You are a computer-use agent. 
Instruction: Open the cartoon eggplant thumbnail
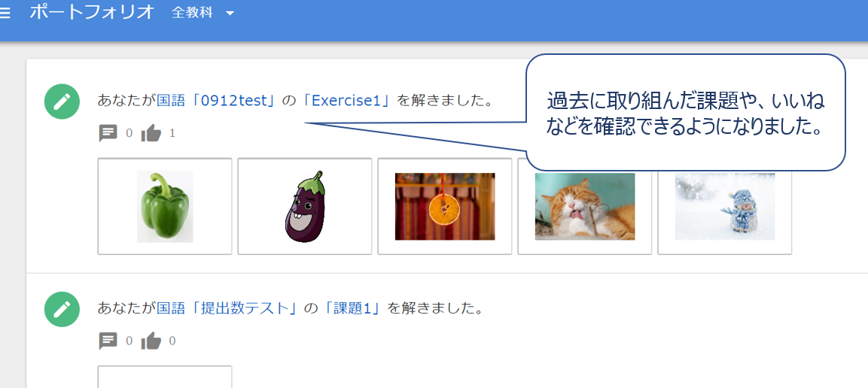click(305, 206)
